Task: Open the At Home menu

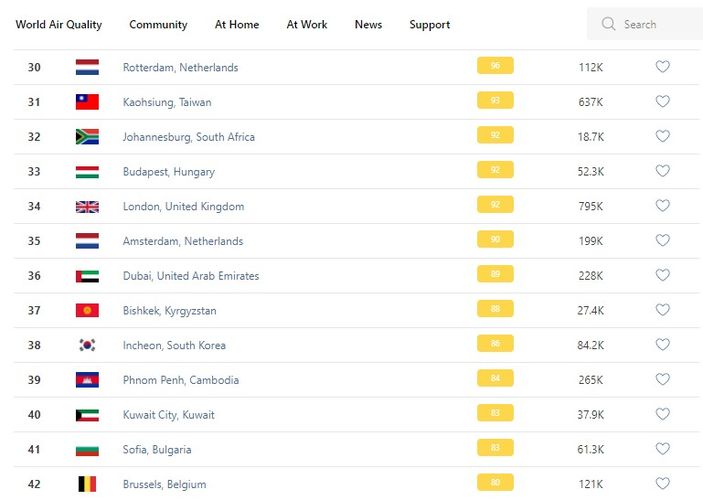Action: (x=237, y=24)
